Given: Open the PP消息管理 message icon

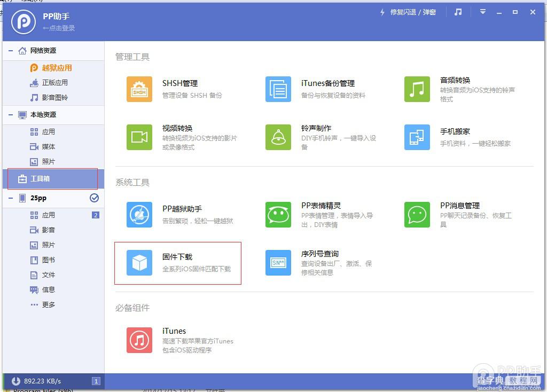Looking at the screenshot, I should (x=417, y=215).
